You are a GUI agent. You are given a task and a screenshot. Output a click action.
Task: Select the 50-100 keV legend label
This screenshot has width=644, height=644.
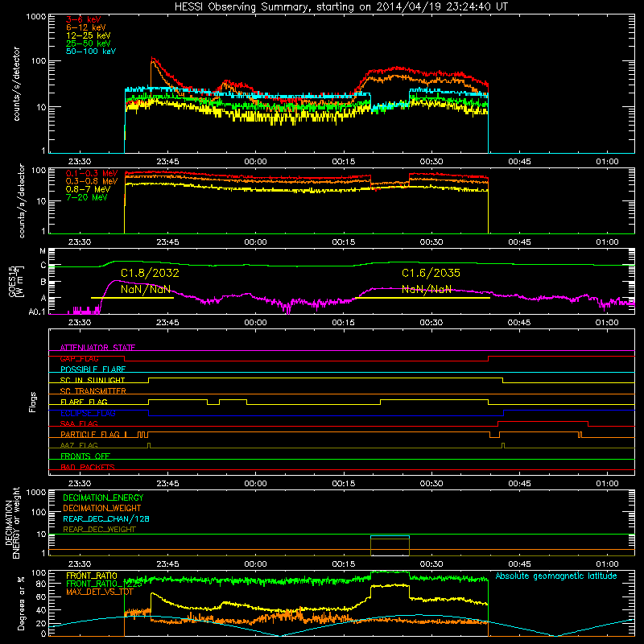coord(91,52)
